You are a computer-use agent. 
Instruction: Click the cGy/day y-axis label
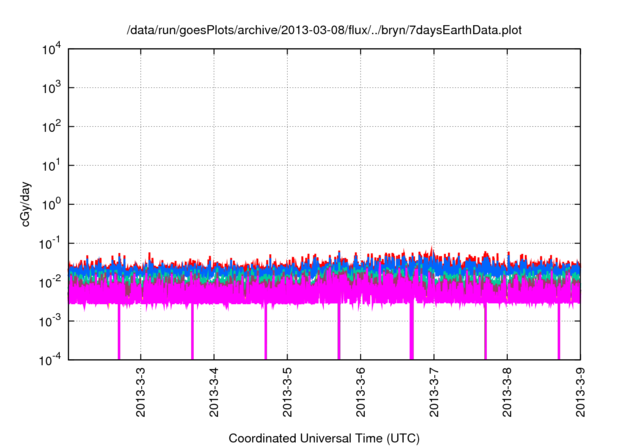[x=25, y=204]
